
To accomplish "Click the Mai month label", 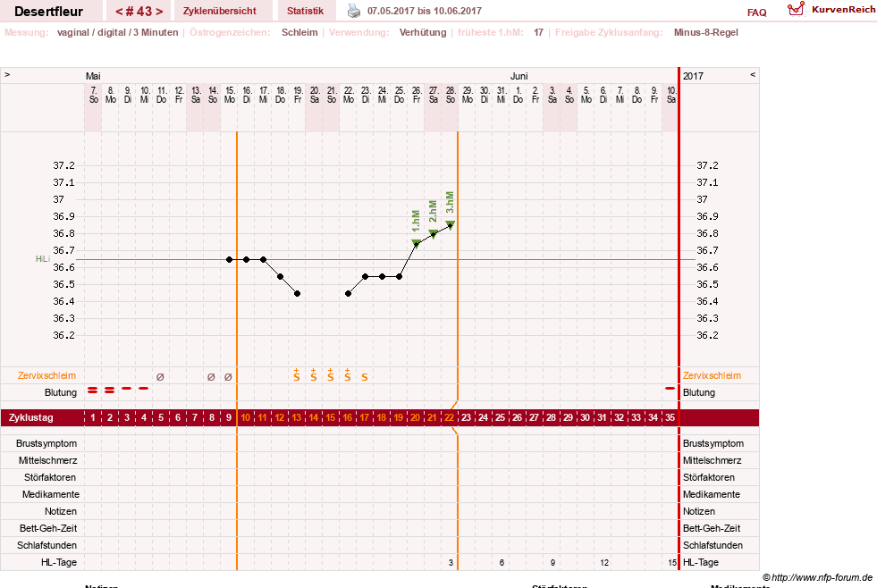I will pos(93,76).
